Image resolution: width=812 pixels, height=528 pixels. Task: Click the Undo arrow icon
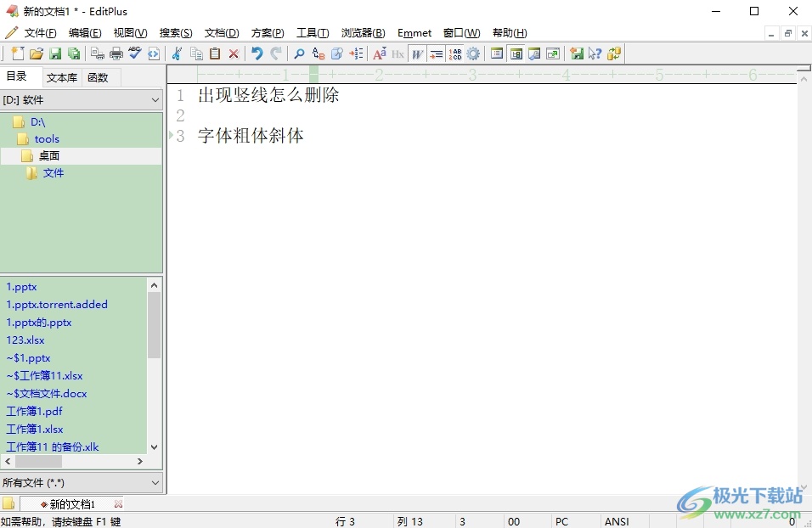coord(257,53)
